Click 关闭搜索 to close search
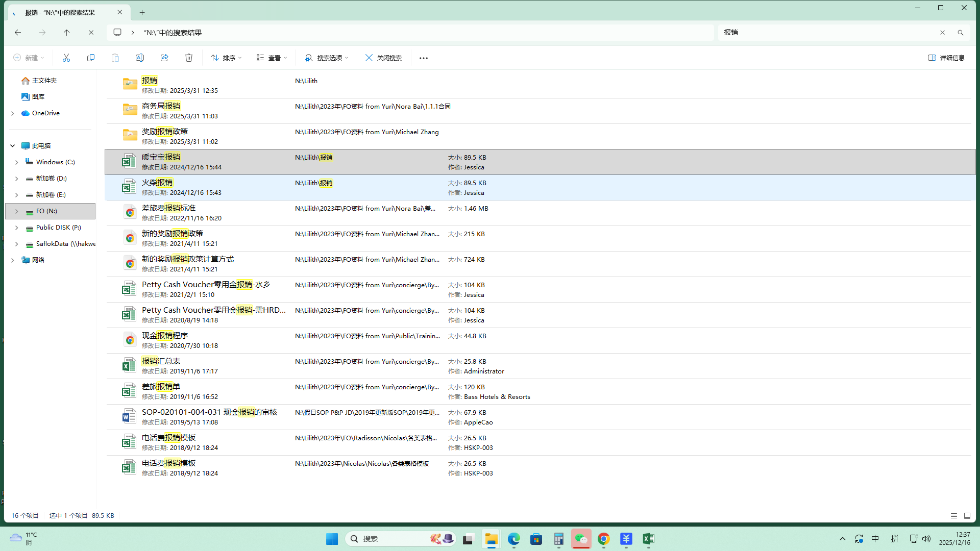980x551 pixels. (383, 58)
